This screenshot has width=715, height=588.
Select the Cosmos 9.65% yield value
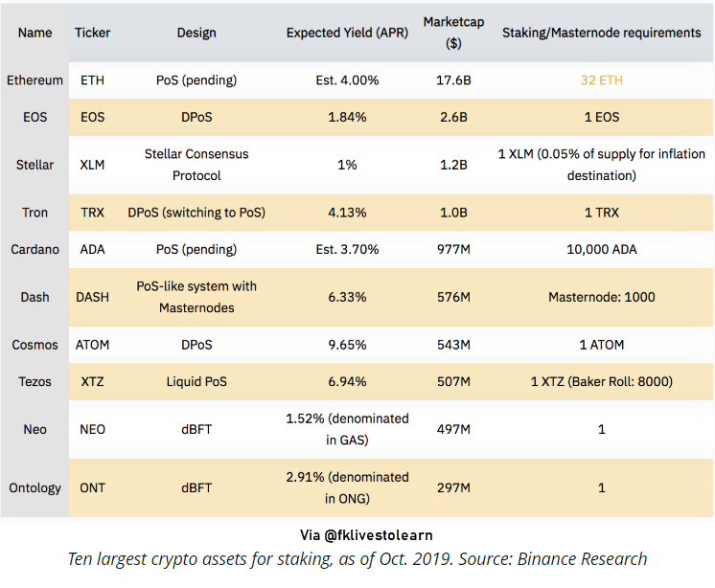pyautogui.click(x=347, y=345)
